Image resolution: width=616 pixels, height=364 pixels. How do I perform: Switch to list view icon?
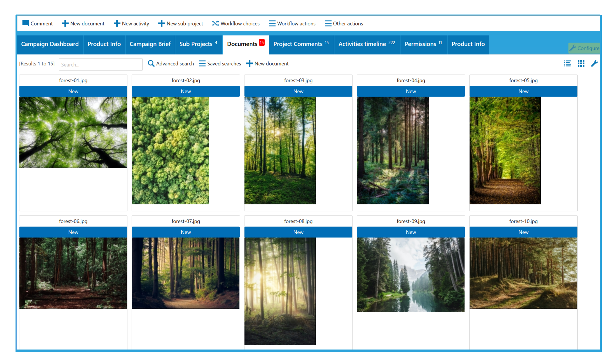click(x=567, y=64)
